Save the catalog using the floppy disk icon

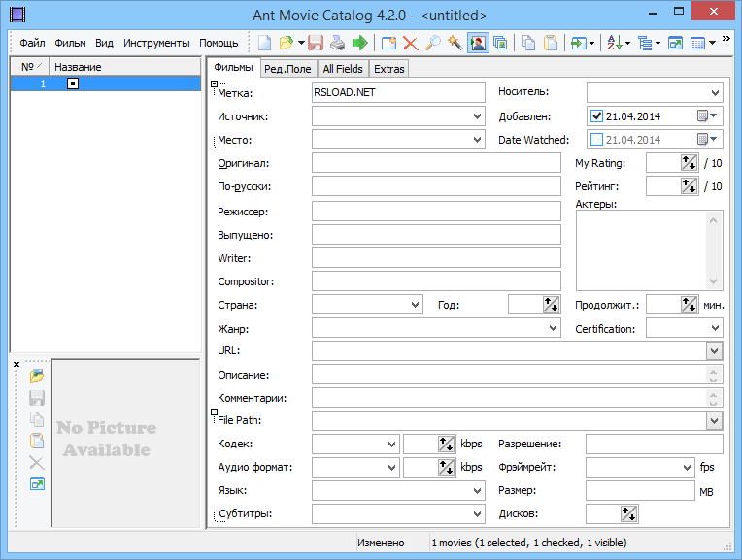coord(316,43)
